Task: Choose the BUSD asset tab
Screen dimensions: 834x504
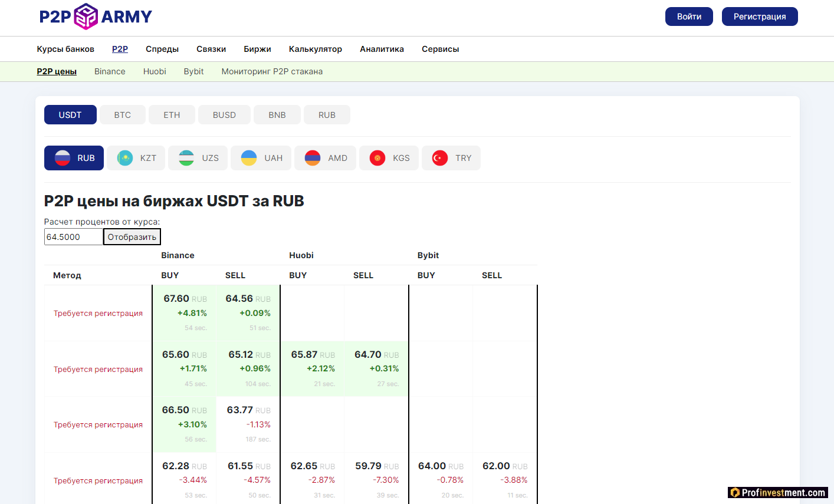Action: [x=224, y=115]
